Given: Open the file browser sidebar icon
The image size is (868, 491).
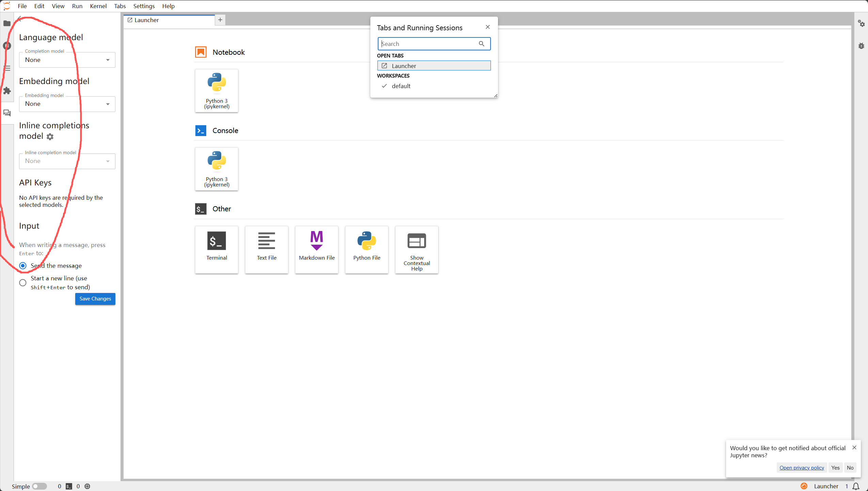Looking at the screenshot, I should point(7,23).
